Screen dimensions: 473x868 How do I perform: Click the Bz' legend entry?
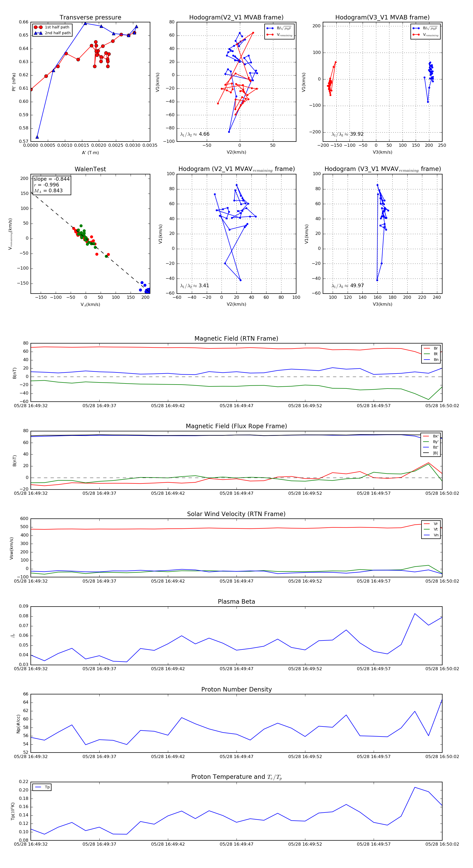coord(431,447)
